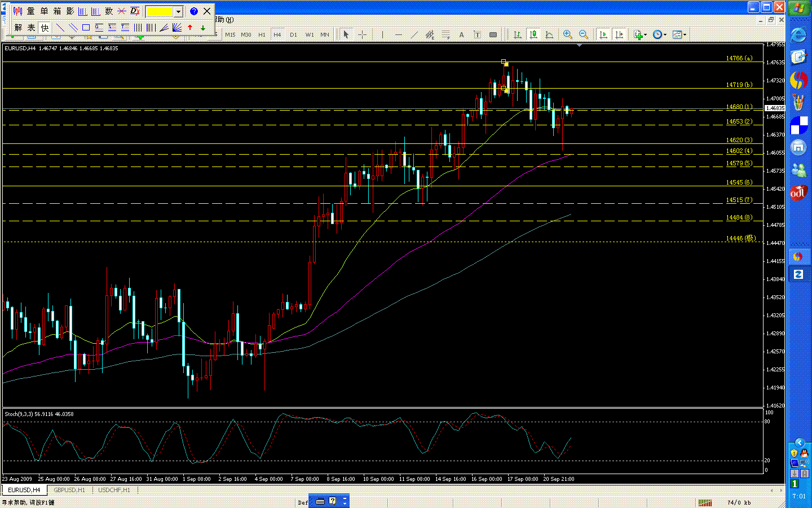812x508 pixels.
Task: Click the 单 button in the floating toolbar
Action: [x=44, y=11]
